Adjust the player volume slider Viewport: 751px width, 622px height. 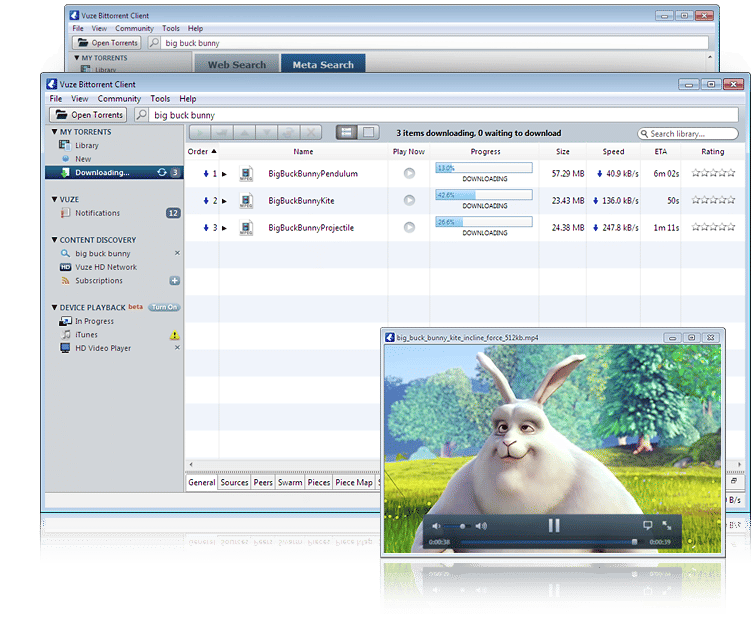[x=457, y=526]
